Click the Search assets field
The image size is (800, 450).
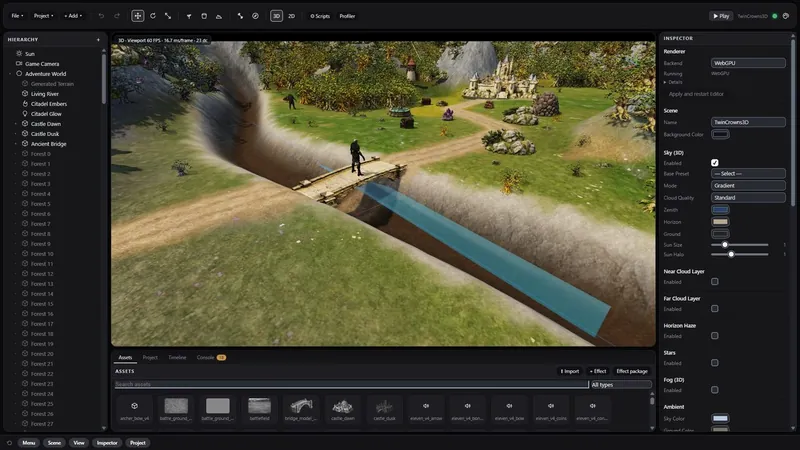click(x=352, y=384)
